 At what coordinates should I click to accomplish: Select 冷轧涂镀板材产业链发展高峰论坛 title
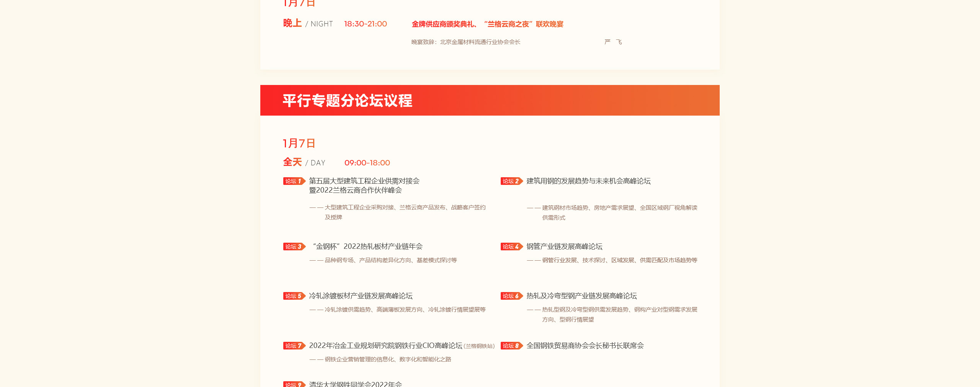click(361, 296)
